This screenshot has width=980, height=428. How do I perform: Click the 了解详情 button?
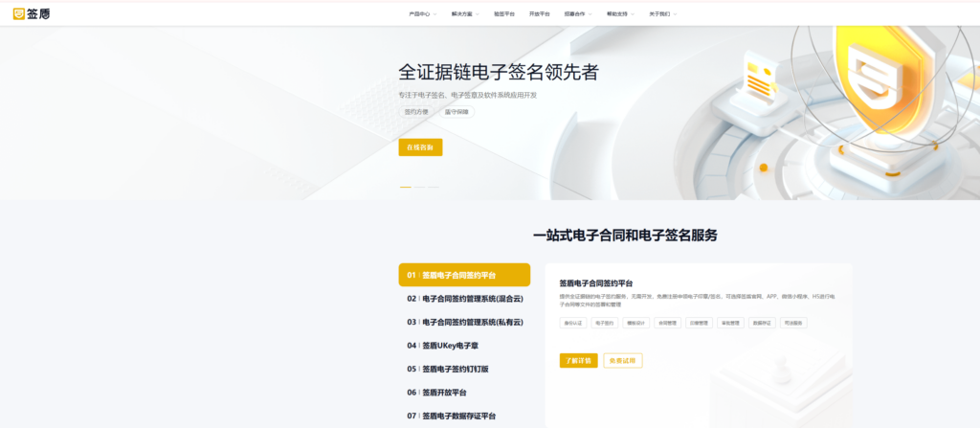point(578,361)
